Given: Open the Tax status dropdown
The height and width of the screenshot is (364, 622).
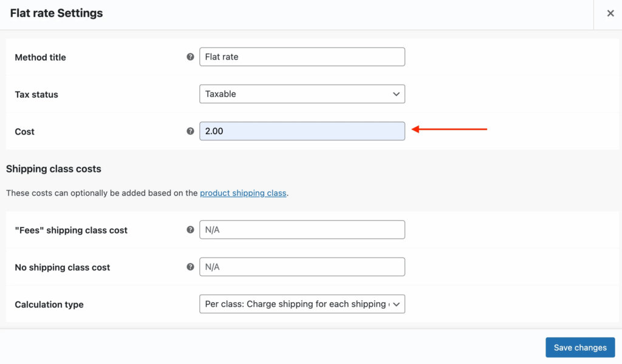Looking at the screenshot, I should (x=302, y=94).
